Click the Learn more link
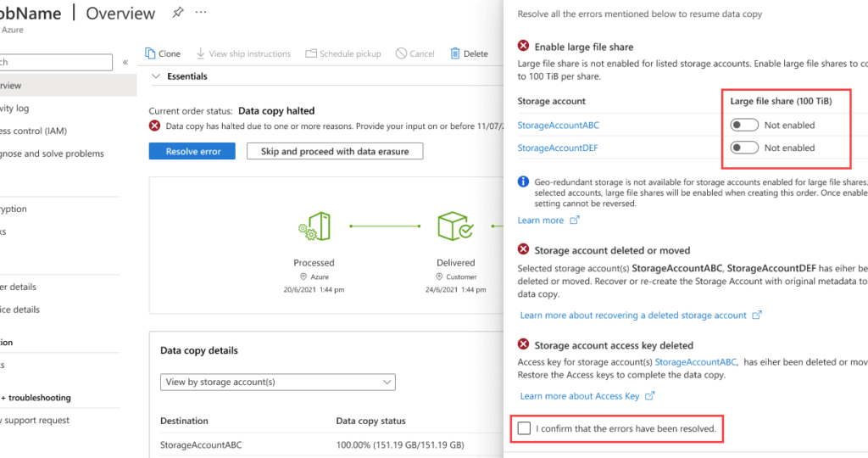 coord(548,221)
